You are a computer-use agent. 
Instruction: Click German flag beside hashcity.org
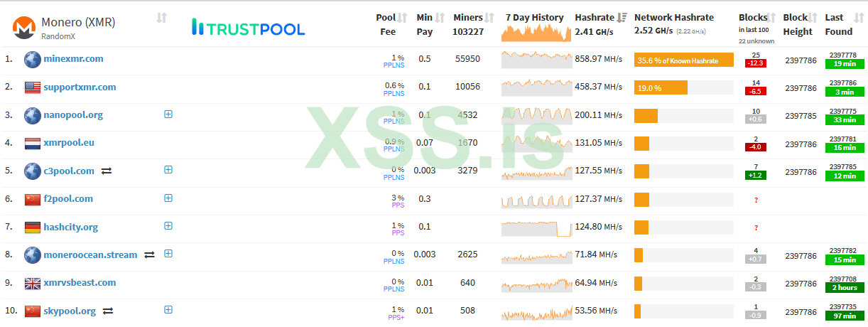(x=33, y=227)
